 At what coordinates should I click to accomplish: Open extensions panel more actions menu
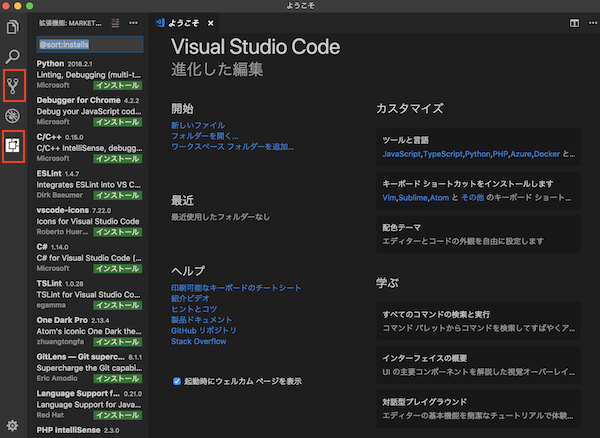click(x=134, y=23)
